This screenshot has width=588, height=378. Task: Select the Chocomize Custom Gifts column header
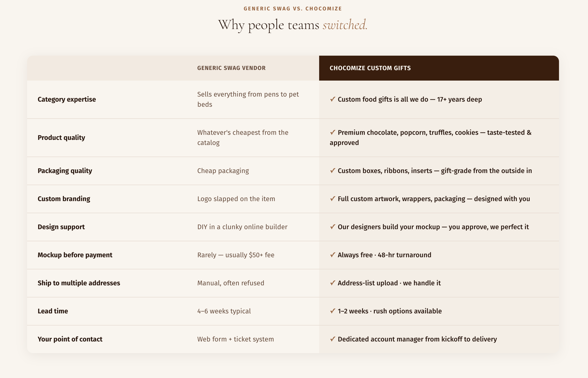pos(370,68)
